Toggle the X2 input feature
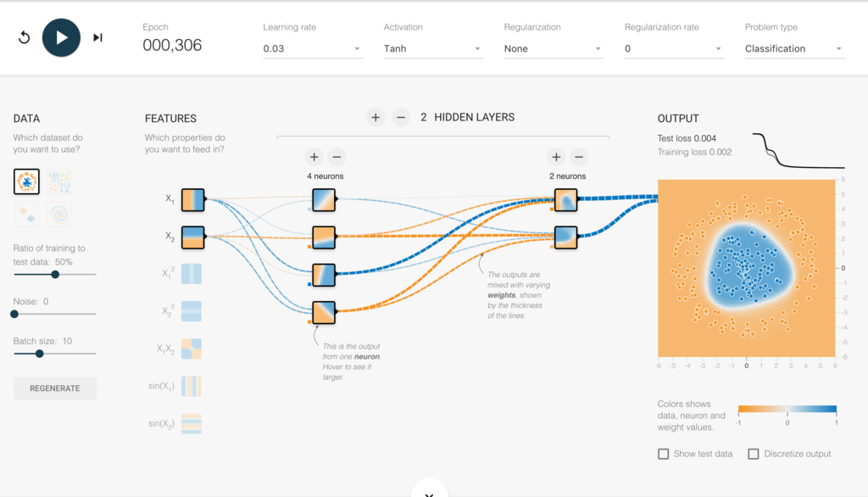The height and width of the screenshot is (497, 868). point(192,237)
